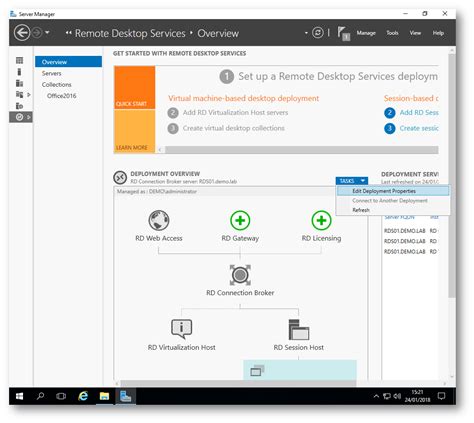Expand the Remote Desktop Services sidebar chevron
474x423 pixels.
(x=29, y=117)
